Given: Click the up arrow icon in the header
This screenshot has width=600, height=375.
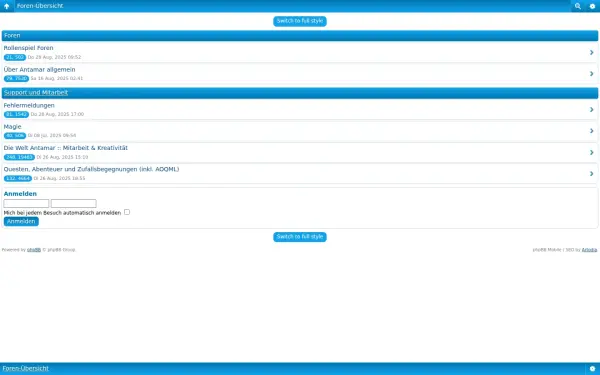Looking at the screenshot, I should click(7, 6).
